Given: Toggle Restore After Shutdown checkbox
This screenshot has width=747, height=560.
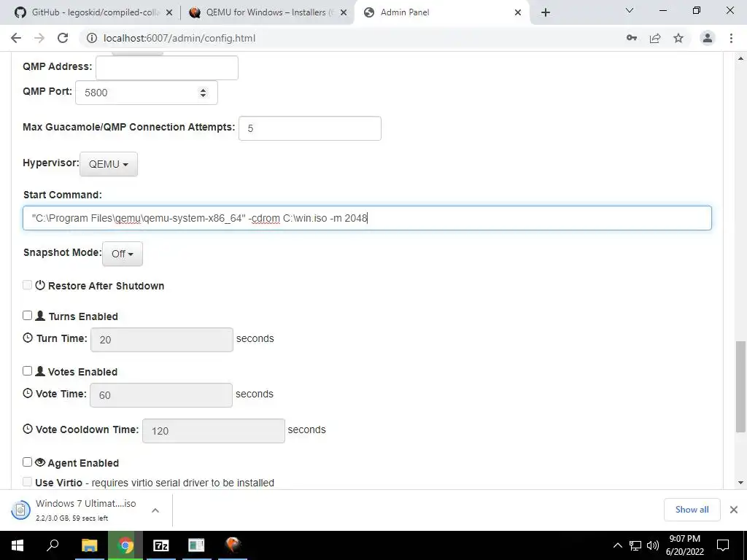Looking at the screenshot, I should [x=27, y=285].
